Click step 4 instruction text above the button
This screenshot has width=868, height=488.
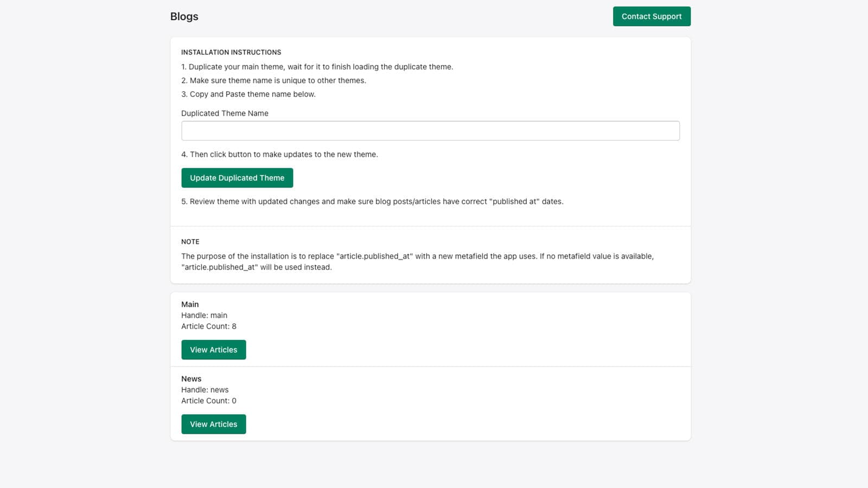tap(280, 154)
